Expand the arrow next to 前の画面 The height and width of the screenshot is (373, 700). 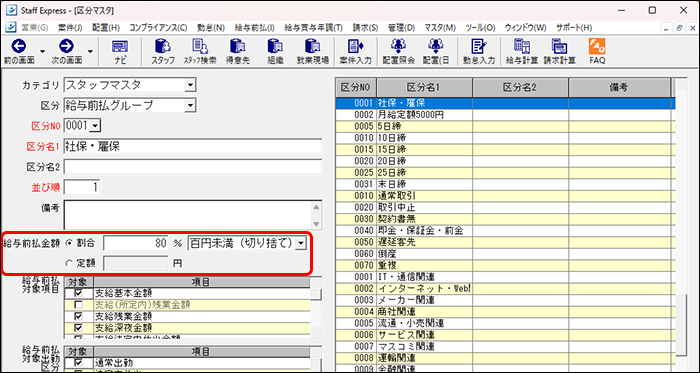[42, 51]
